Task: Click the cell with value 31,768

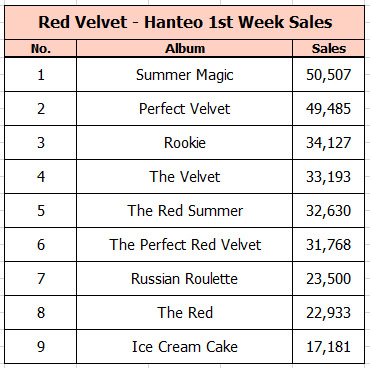Action: click(329, 245)
